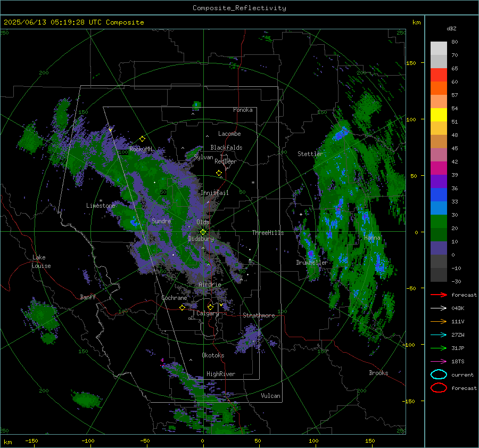Viewport: 479px width, 448px height.
Task: Click the Cochrane label
Action: point(174,298)
